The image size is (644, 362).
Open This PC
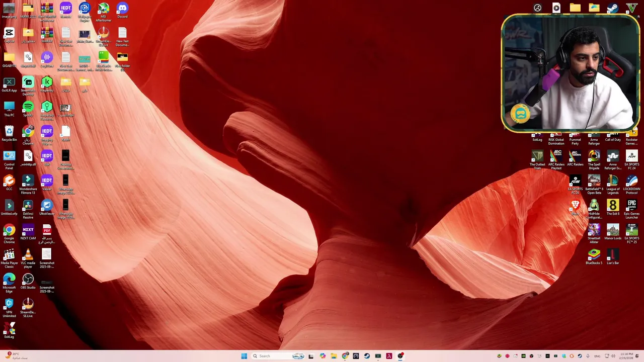[9, 109]
